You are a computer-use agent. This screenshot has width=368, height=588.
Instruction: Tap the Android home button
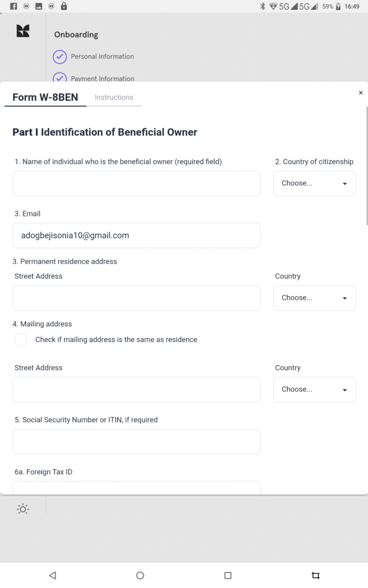point(140,575)
